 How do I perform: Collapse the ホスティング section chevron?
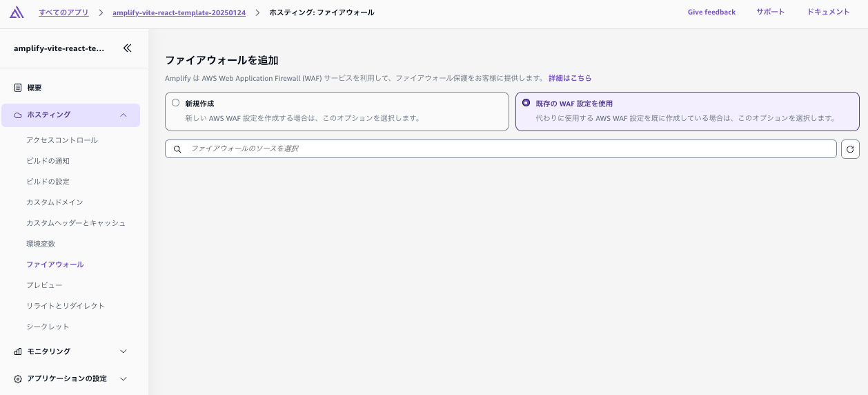pyautogui.click(x=124, y=115)
